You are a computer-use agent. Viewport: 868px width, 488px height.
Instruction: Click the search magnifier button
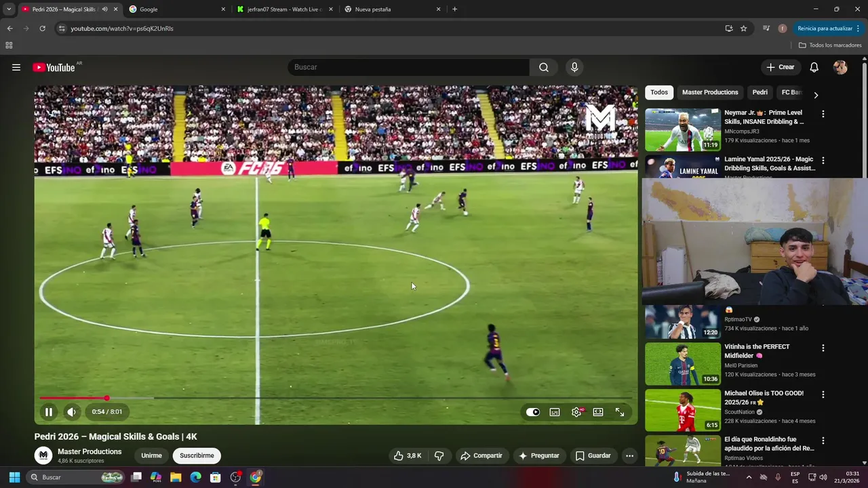point(544,67)
